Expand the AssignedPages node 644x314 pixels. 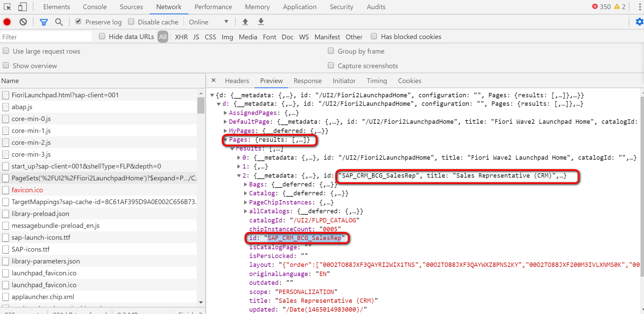point(225,113)
